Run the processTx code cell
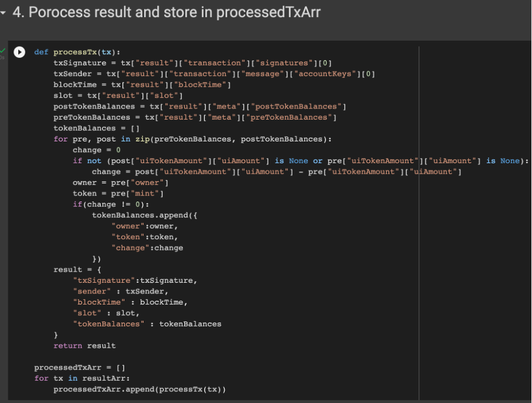532x403 pixels. [19, 52]
